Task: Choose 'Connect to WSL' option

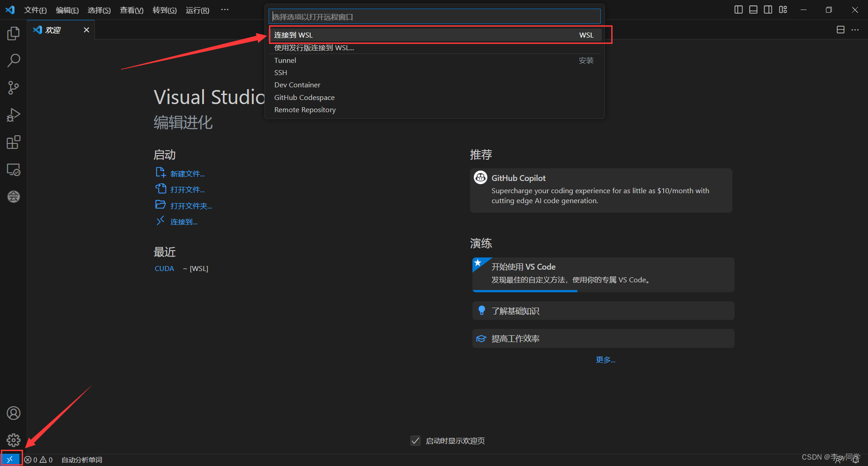Action: (434, 35)
